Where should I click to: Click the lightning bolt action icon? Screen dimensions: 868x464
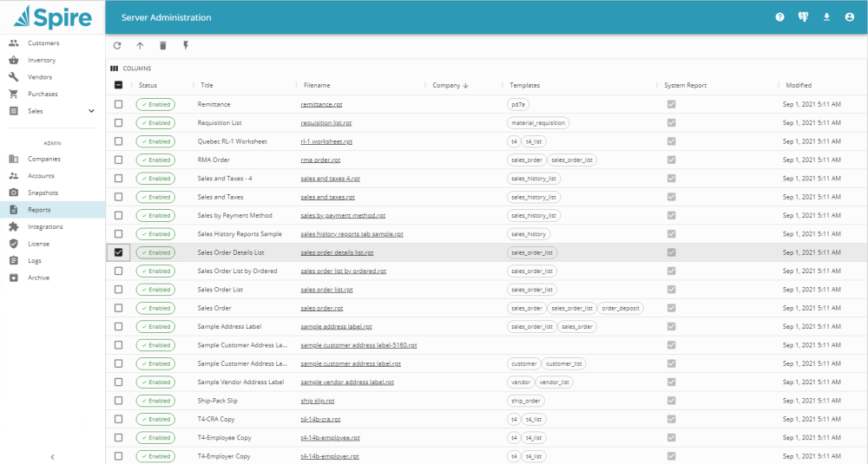pyautogui.click(x=186, y=46)
